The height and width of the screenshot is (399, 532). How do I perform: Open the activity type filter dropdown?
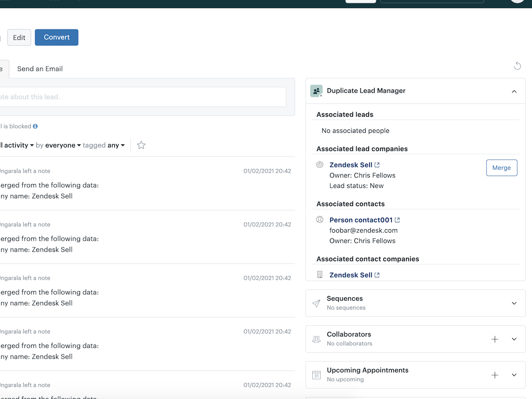point(17,145)
